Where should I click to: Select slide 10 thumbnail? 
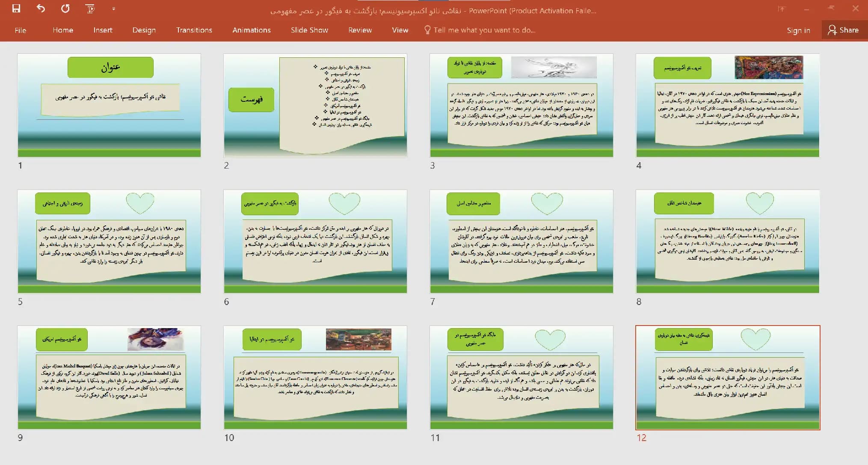[315, 378]
